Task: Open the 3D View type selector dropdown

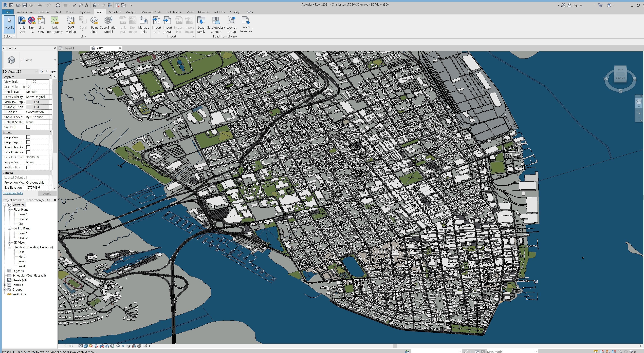Action: 55,60
